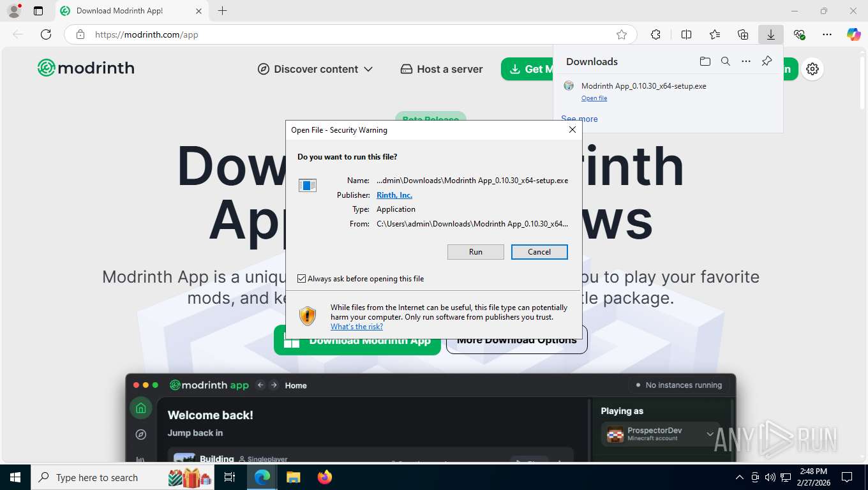Click the green Get Modrinth App button
This screenshot has height=490, width=868.
pyautogui.click(x=527, y=69)
